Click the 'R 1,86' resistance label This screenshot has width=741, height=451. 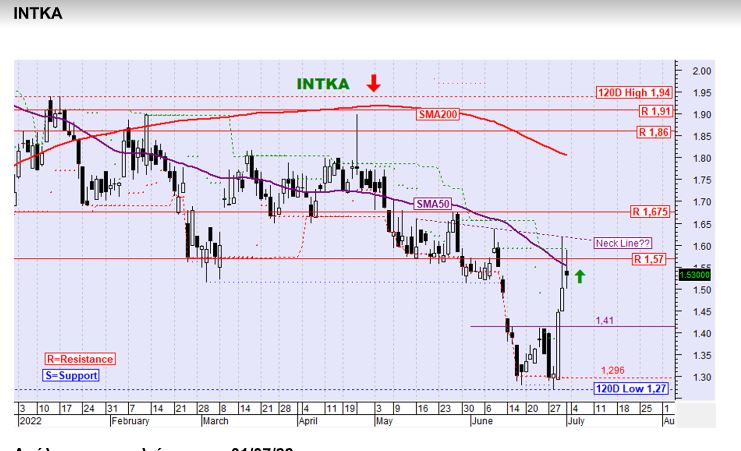click(x=654, y=132)
